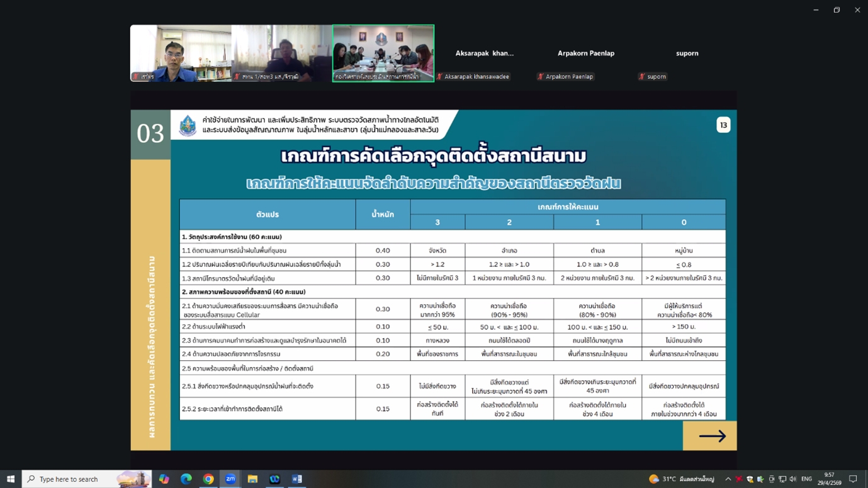This screenshot has height=488, width=868.
Task: Open the clock and calendar flyout
Action: click(829, 479)
